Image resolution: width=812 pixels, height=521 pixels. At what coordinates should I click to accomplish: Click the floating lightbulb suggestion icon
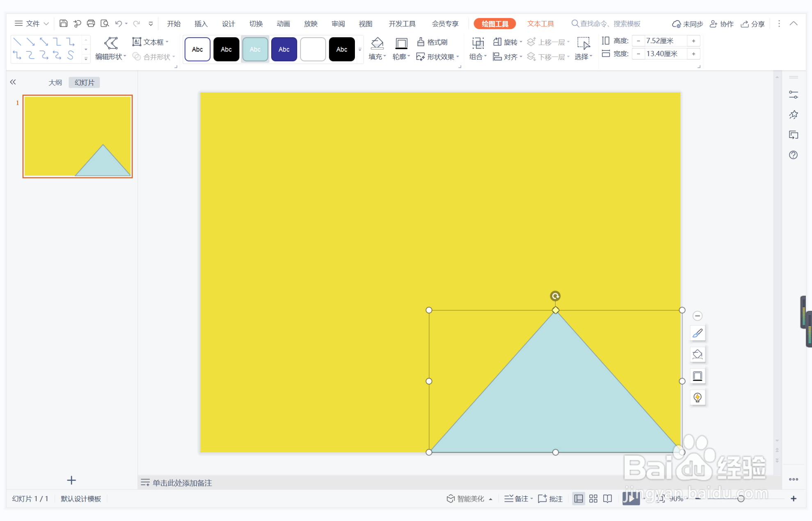(x=697, y=397)
